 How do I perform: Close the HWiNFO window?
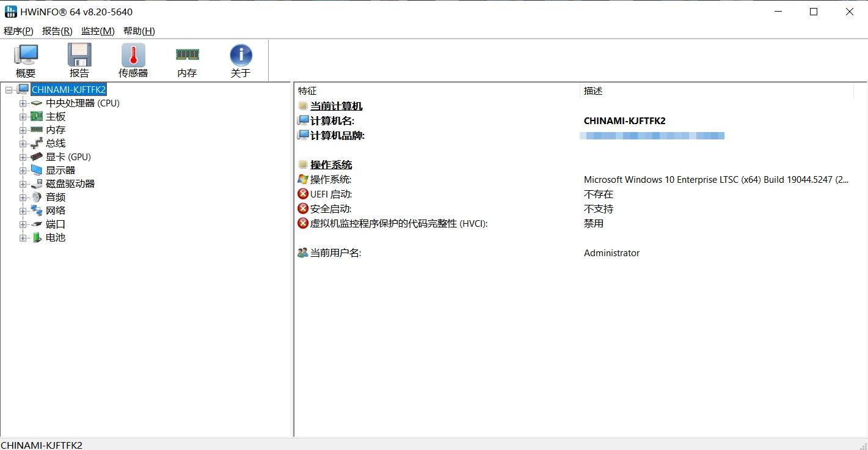(850, 12)
